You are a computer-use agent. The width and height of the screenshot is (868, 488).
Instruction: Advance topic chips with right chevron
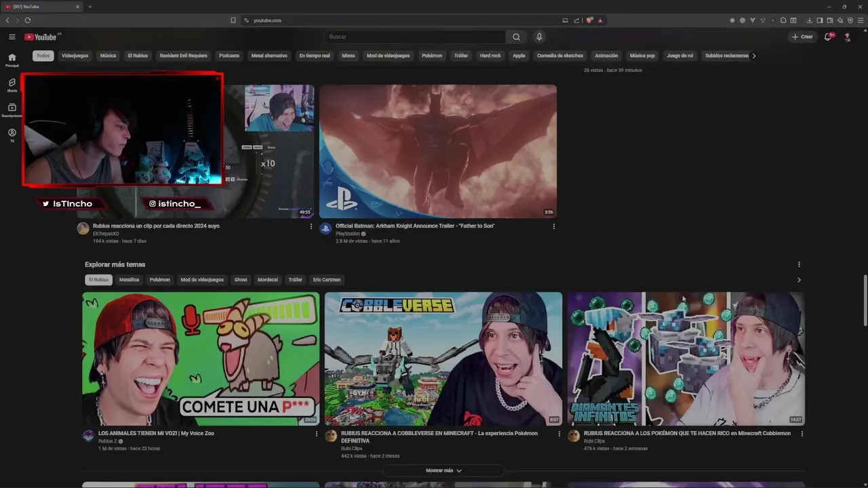tap(799, 280)
